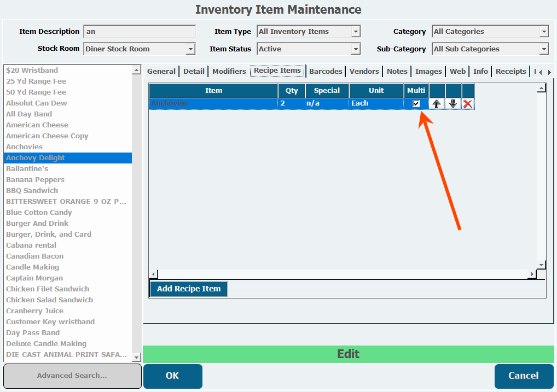The image size is (557, 392).
Task: Delete Anchovies recipe item with red X
Action: 468,104
